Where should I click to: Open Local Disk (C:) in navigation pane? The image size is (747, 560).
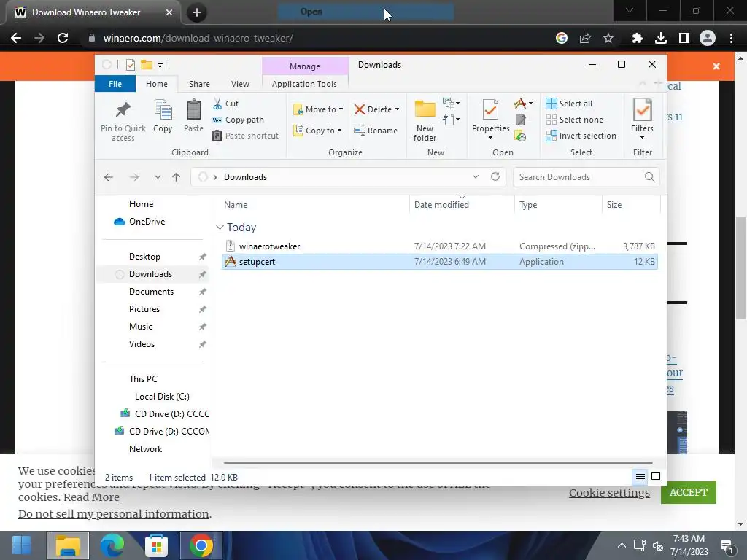[x=162, y=396]
